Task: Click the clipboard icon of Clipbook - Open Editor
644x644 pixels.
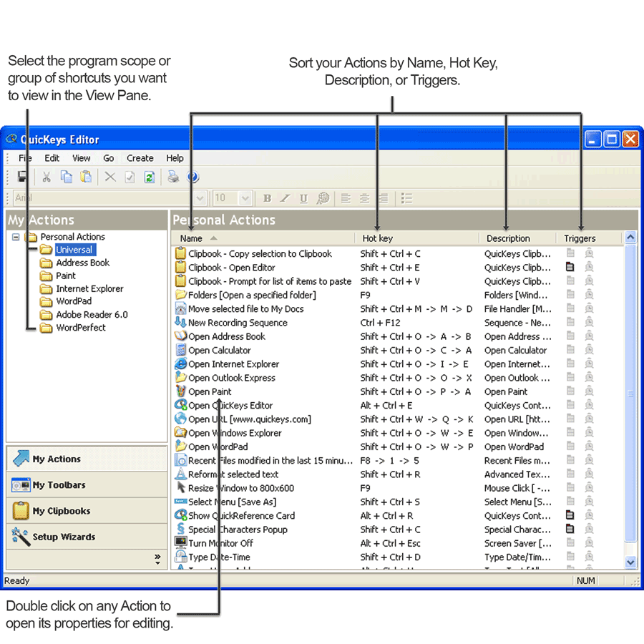Action: (x=180, y=268)
